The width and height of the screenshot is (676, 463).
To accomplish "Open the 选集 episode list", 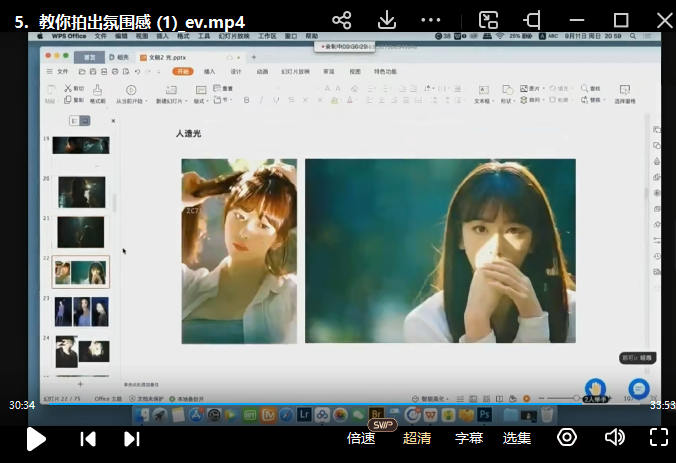I will click(x=517, y=438).
